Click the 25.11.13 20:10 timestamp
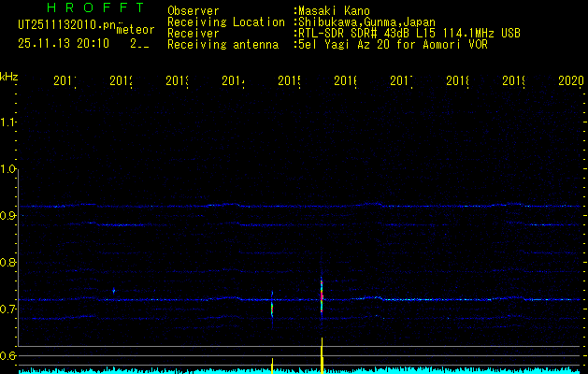588x374 pixels. coord(64,43)
